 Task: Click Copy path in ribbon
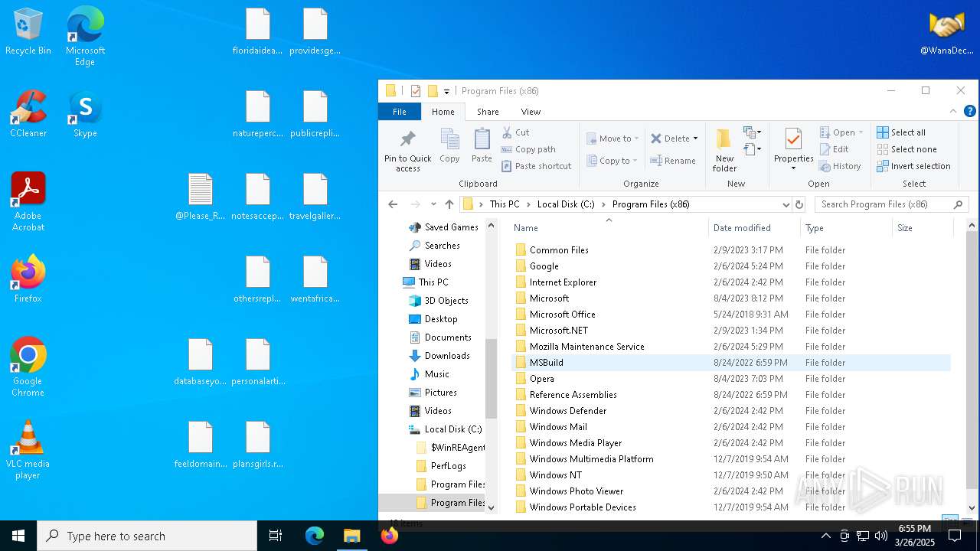(x=528, y=149)
